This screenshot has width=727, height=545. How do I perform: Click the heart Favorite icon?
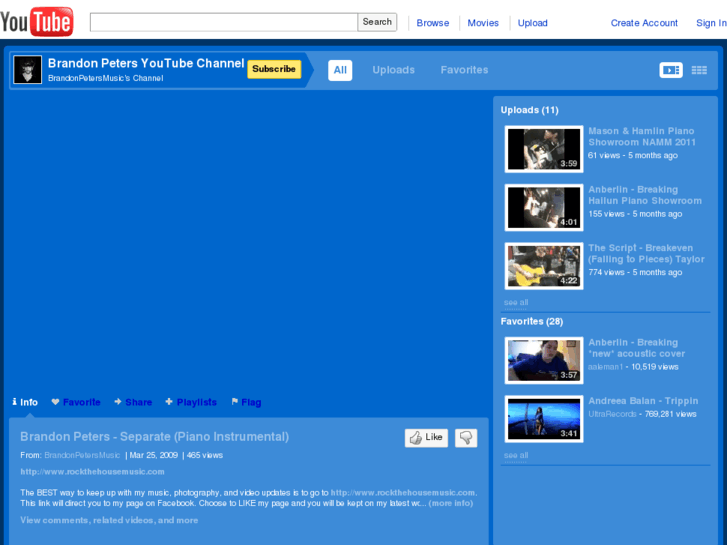click(x=55, y=402)
